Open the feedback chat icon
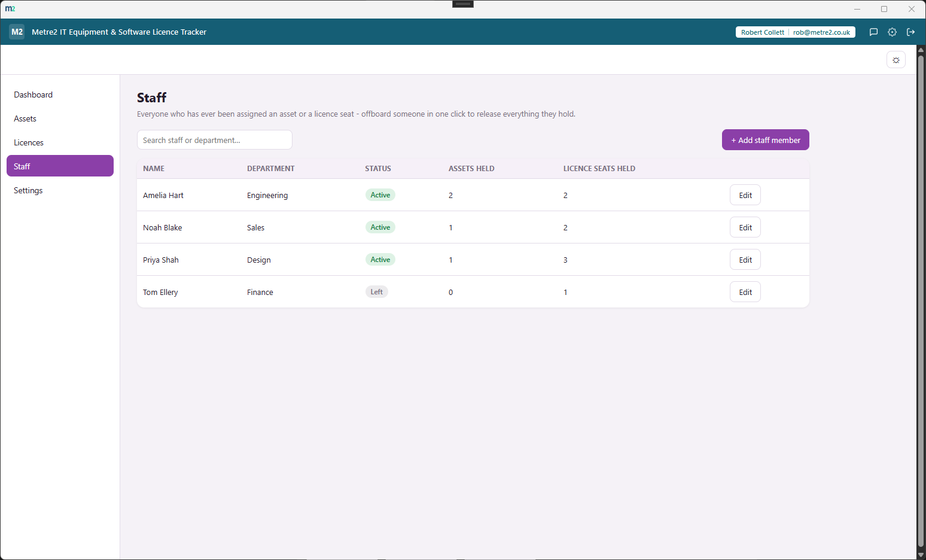The image size is (926, 560). (x=873, y=32)
